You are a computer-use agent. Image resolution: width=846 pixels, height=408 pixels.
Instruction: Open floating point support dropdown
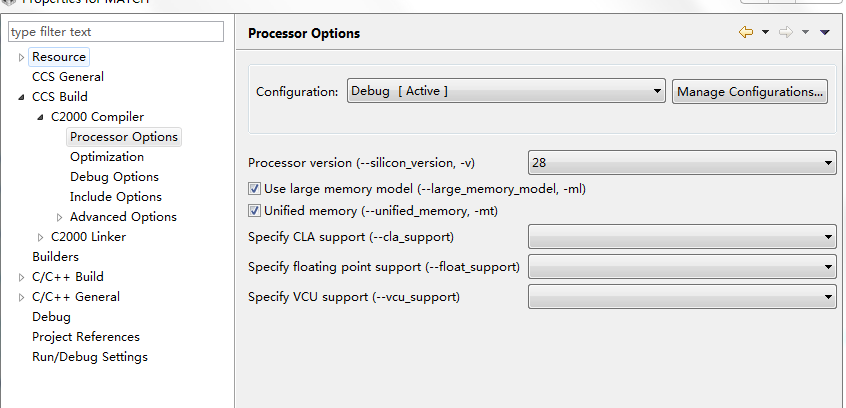(x=682, y=267)
